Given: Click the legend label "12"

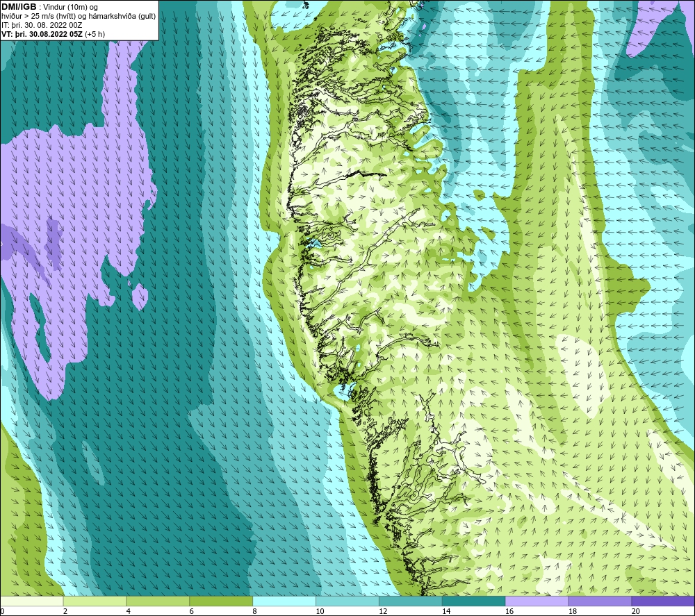Looking at the screenshot, I should pos(383,611).
